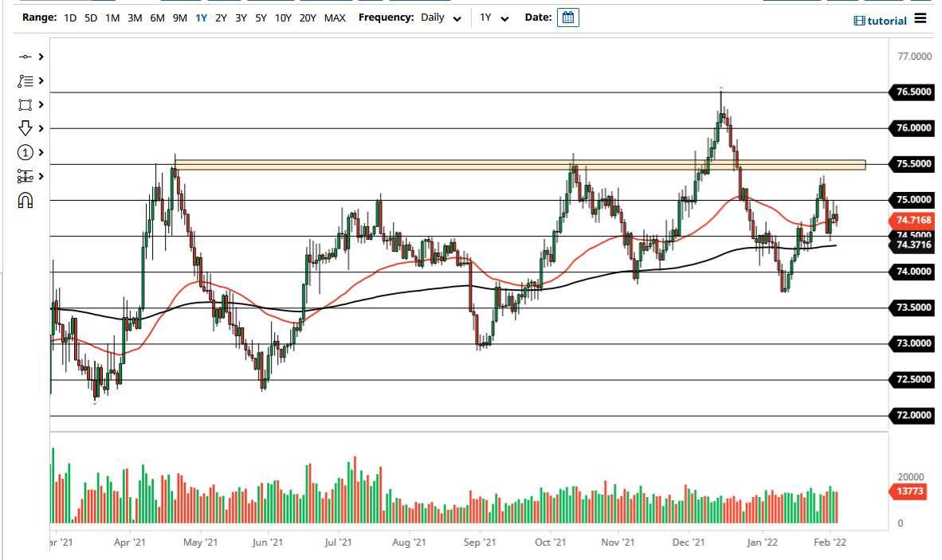Switch to the 5Y range tab
This screenshot has width=942, height=560.
coord(259,17)
